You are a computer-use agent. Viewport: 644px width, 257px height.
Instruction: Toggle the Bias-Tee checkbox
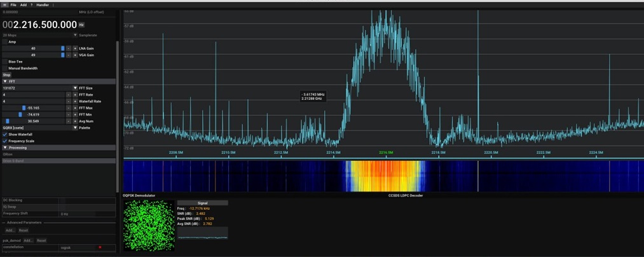5,62
